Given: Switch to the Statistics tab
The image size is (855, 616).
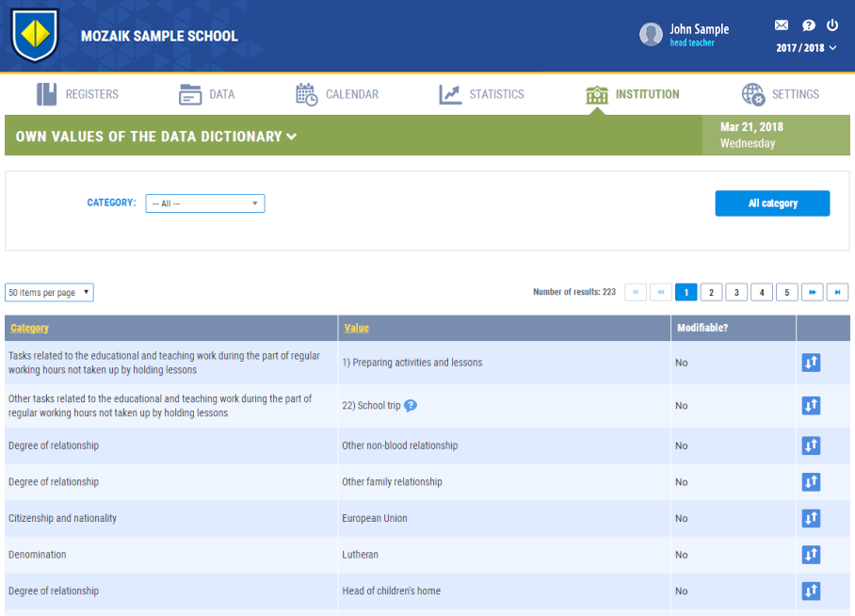Looking at the screenshot, I should [x=481, y=94].
